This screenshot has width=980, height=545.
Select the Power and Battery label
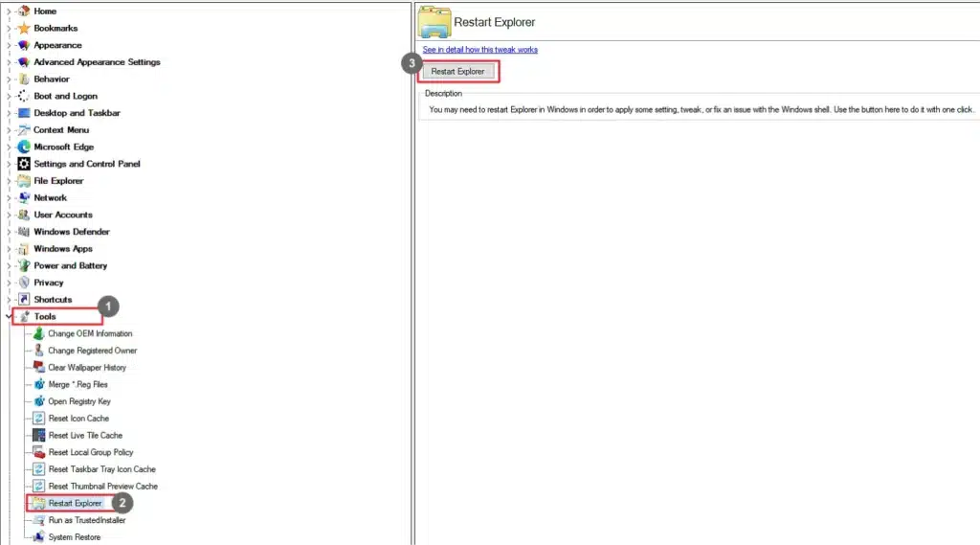click(x=71, y=265)
